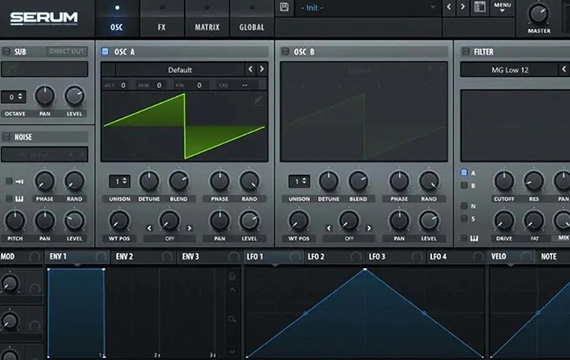Screen dimensions: 570x360
Task: Click the OSC A LEVEL knob
Action: [x=249, y=221]
